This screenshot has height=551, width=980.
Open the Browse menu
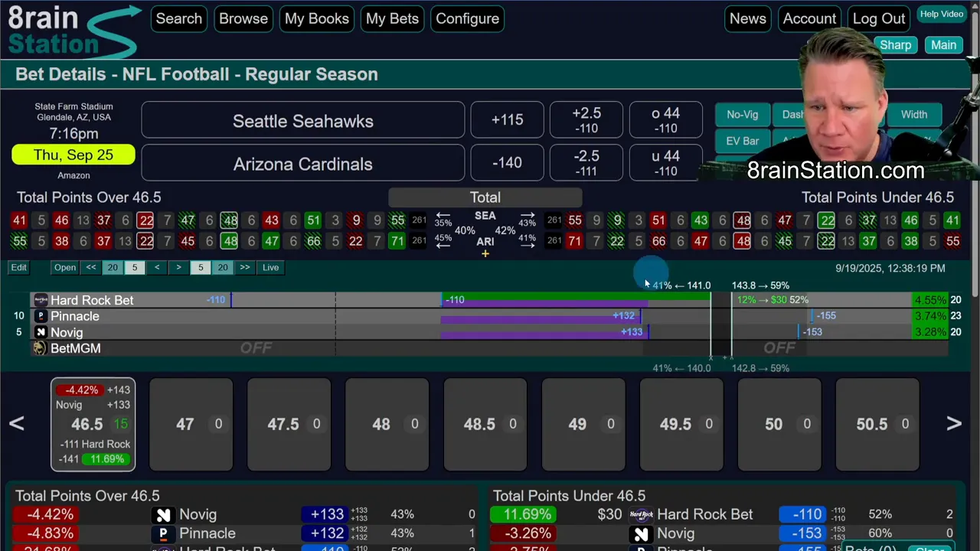tap(243, 18)
